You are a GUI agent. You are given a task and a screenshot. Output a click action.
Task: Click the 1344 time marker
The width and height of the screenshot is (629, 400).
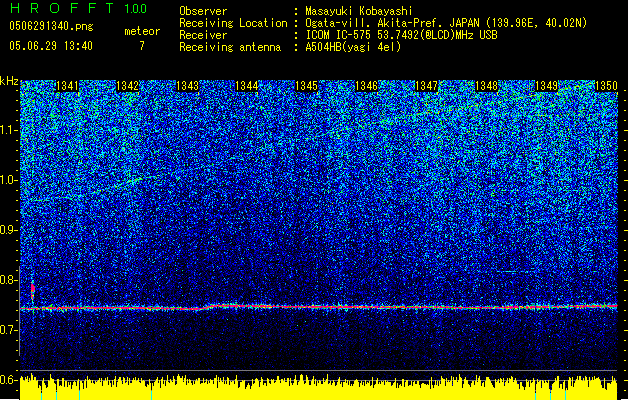point(247,86)
